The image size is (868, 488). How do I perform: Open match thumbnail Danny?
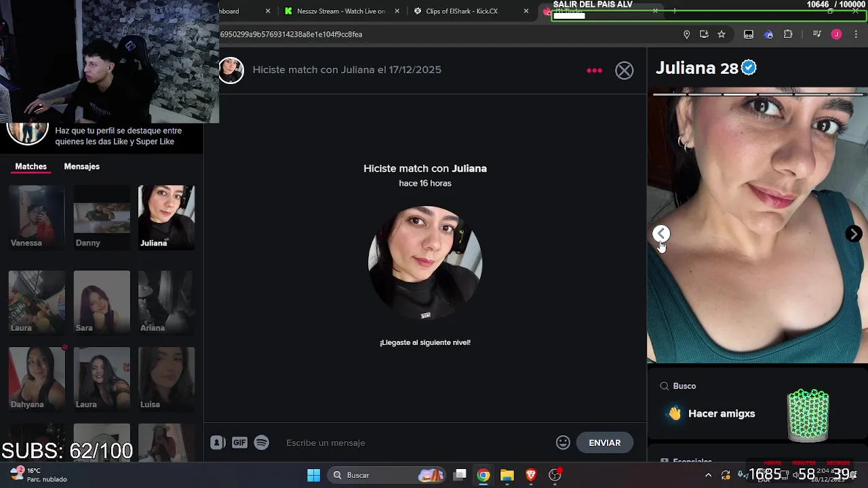click(x=102, y=217)
